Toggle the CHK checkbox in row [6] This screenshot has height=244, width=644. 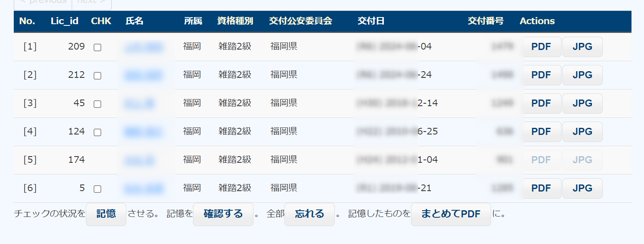tap(98, 189)
